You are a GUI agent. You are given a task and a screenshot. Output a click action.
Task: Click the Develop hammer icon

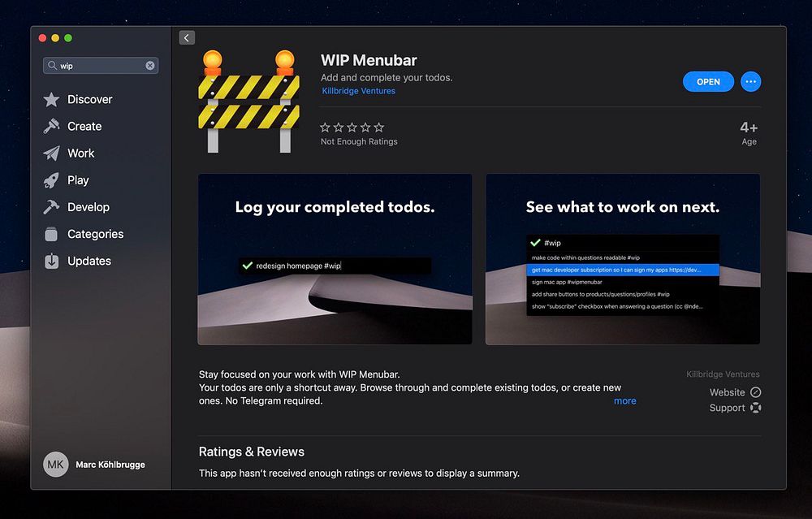(x=51, y=207)
